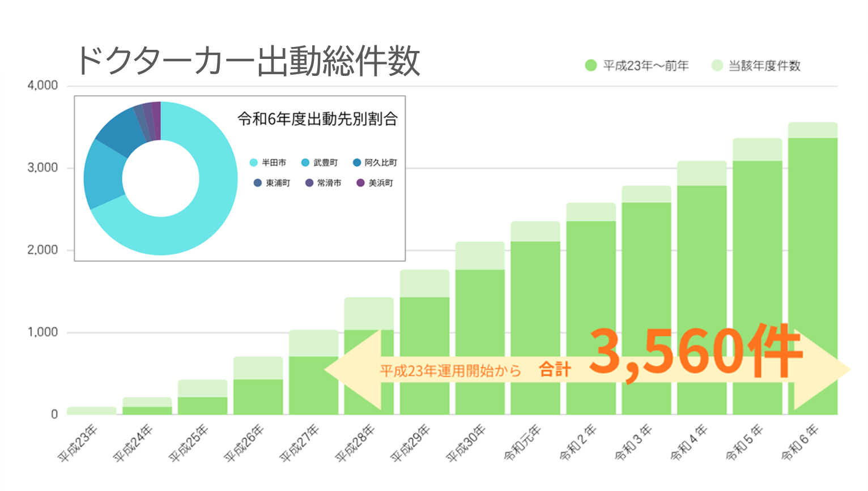The height and width of the screenshot is (491, 868).
Task: Click the 令和6年度出動先別割合 donut chart title
Action: 317,119
